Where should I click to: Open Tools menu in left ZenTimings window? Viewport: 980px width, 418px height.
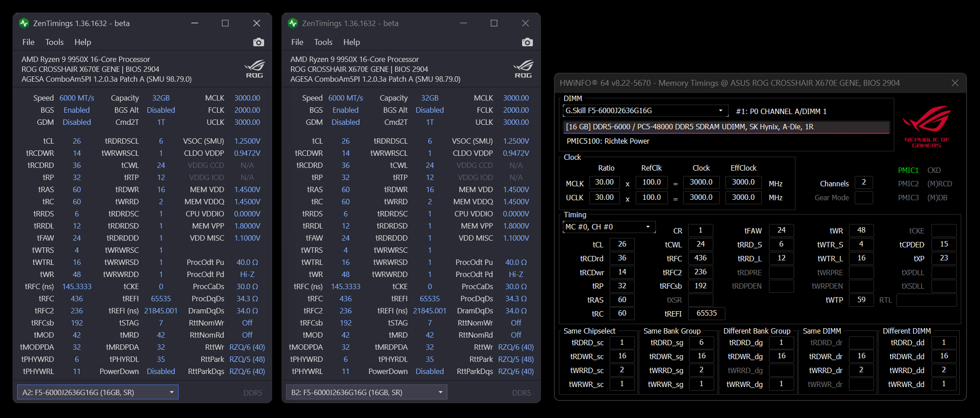(54, 42)
